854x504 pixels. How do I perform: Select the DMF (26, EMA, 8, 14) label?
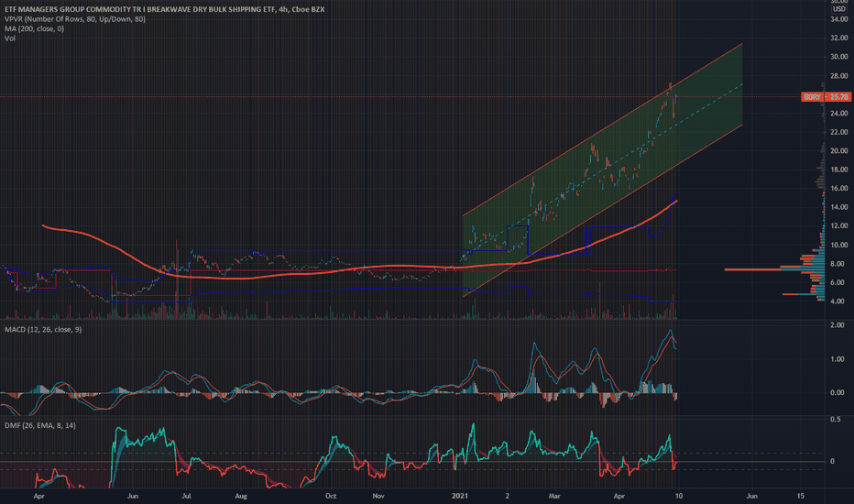[40, 425]
